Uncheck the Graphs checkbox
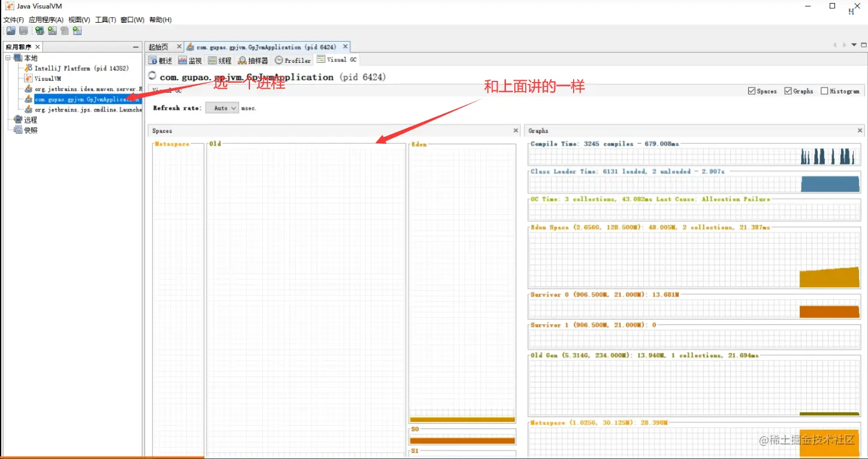Screen dimensions: 868x459 point(788,91)
